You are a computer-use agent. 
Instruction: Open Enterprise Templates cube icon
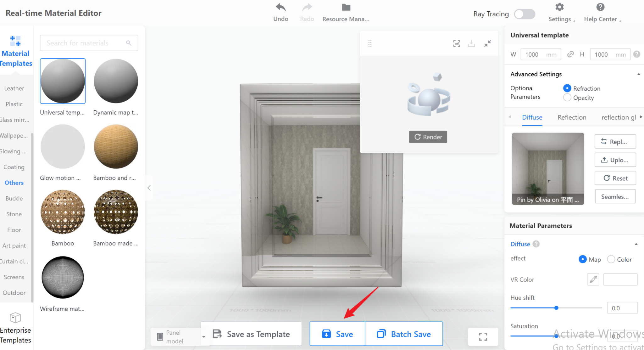15,318
